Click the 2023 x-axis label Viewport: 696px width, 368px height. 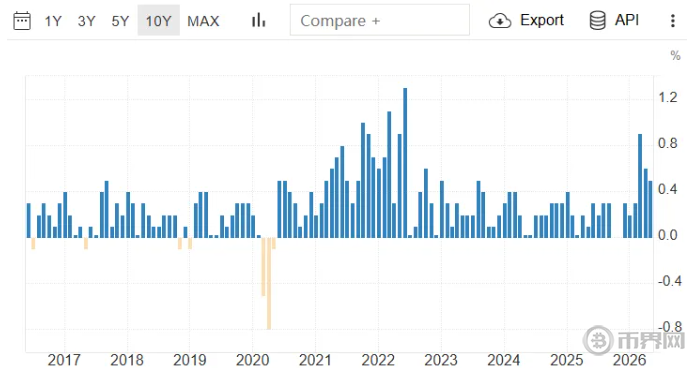(441, 360)
